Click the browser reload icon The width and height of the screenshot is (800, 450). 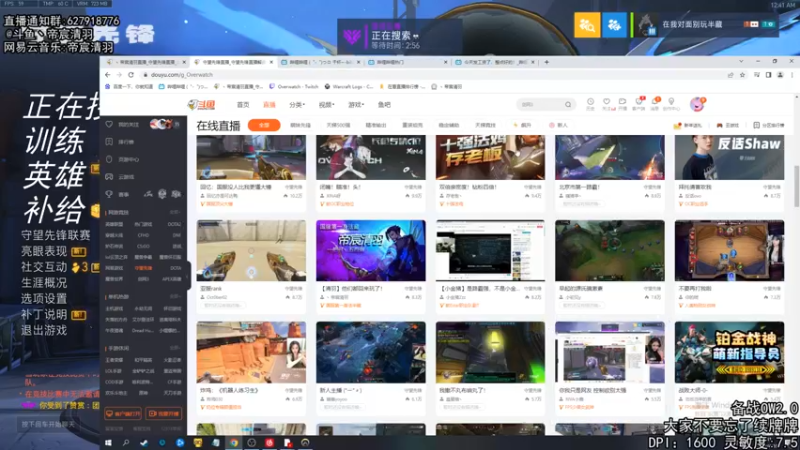click(x=131, y=74)
